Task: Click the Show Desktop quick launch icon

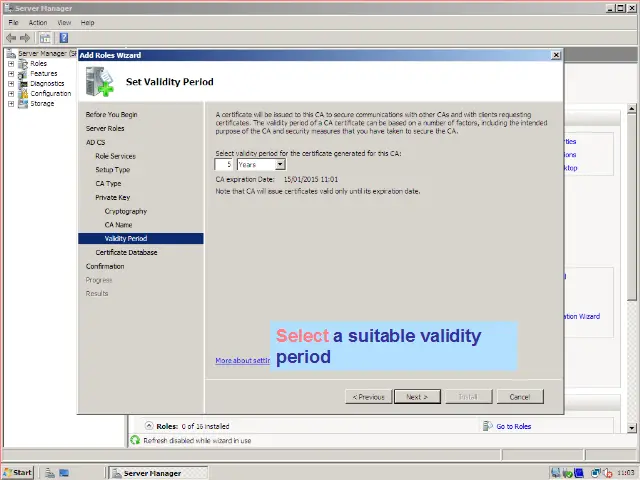Action: point(64,473)
